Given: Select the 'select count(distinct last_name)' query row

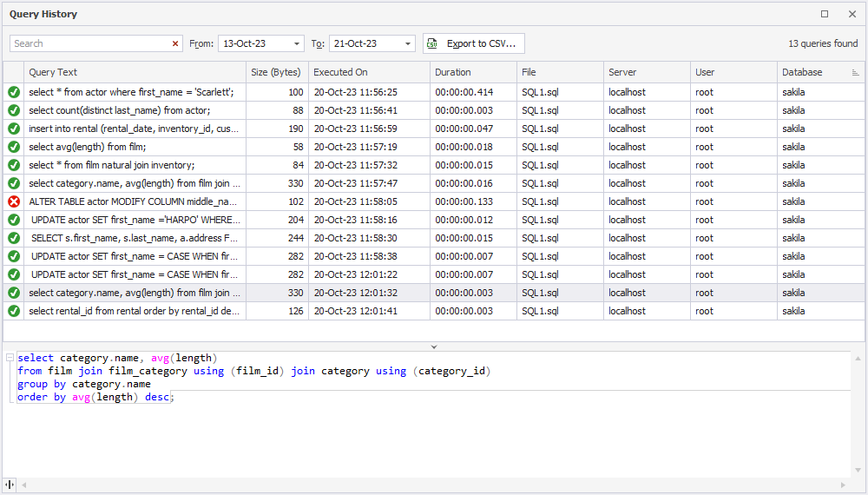Looking at the screenshot, I should coord(434,110).
